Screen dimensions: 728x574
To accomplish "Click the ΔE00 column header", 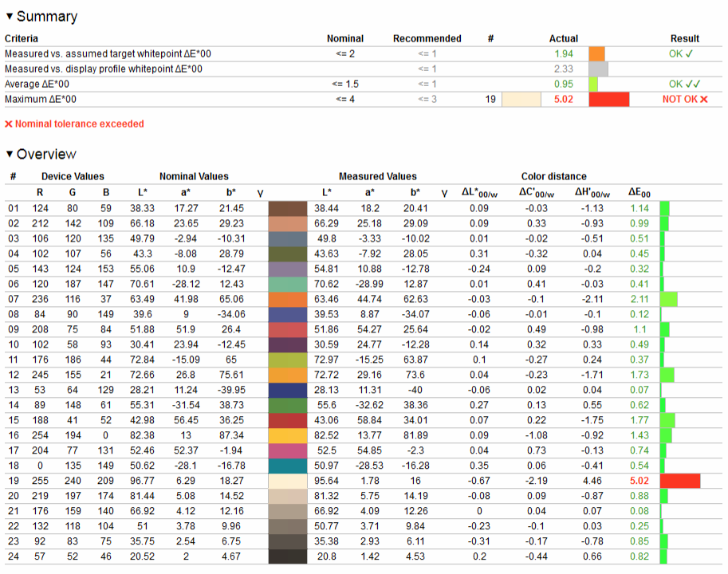I will [x=639, y=192].
